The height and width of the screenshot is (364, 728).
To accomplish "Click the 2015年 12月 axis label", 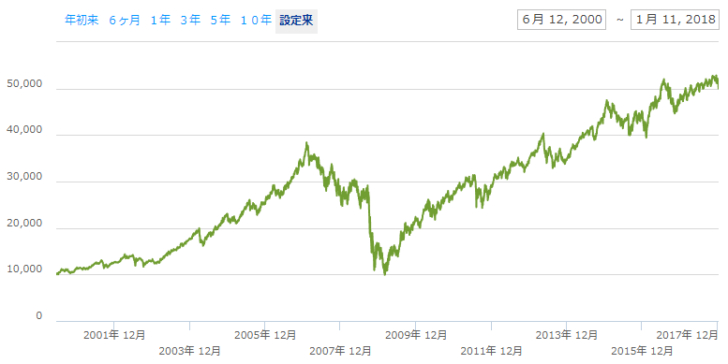I will (642, 350).
